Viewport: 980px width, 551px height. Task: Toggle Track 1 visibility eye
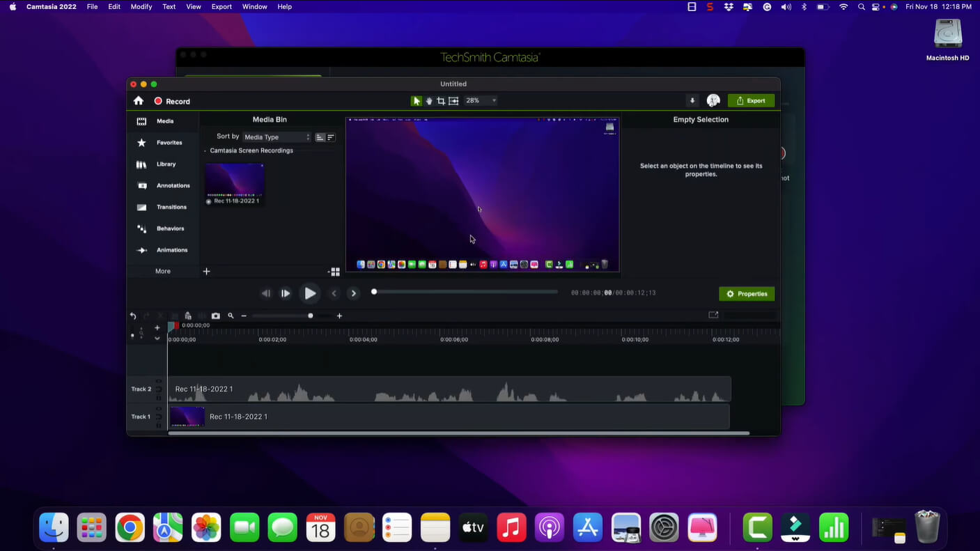coord(158,408)
